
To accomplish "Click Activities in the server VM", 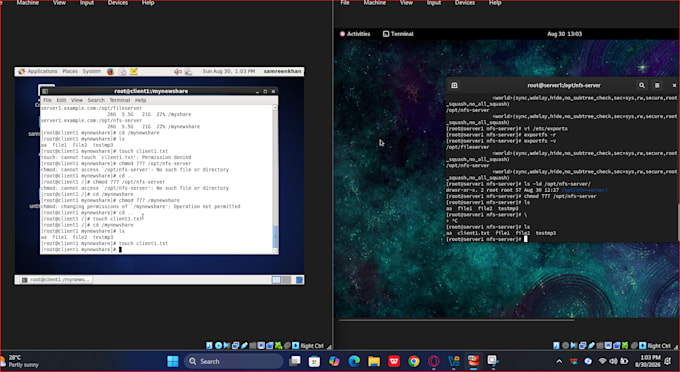I will pos(355,34).
